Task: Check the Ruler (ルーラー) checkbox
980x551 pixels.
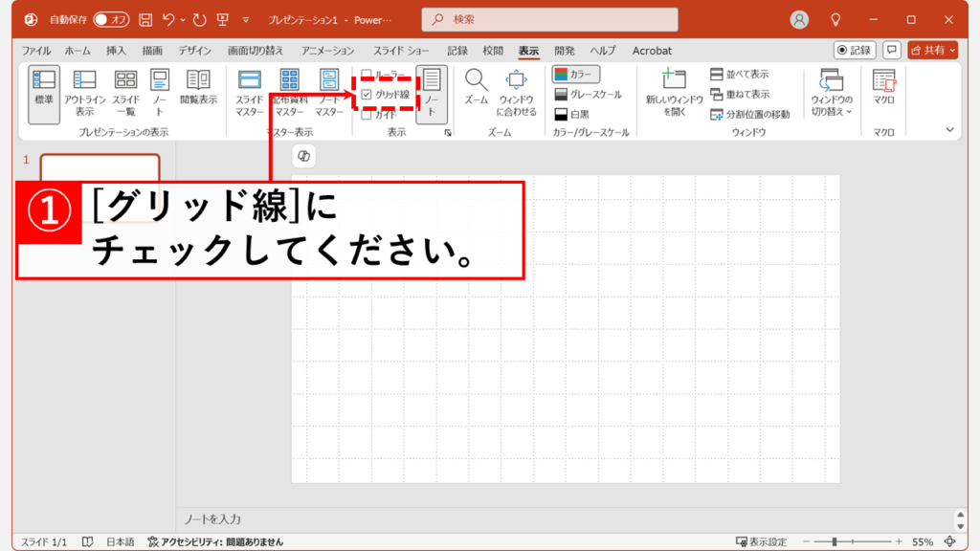Action: click(x=367, y=75)
